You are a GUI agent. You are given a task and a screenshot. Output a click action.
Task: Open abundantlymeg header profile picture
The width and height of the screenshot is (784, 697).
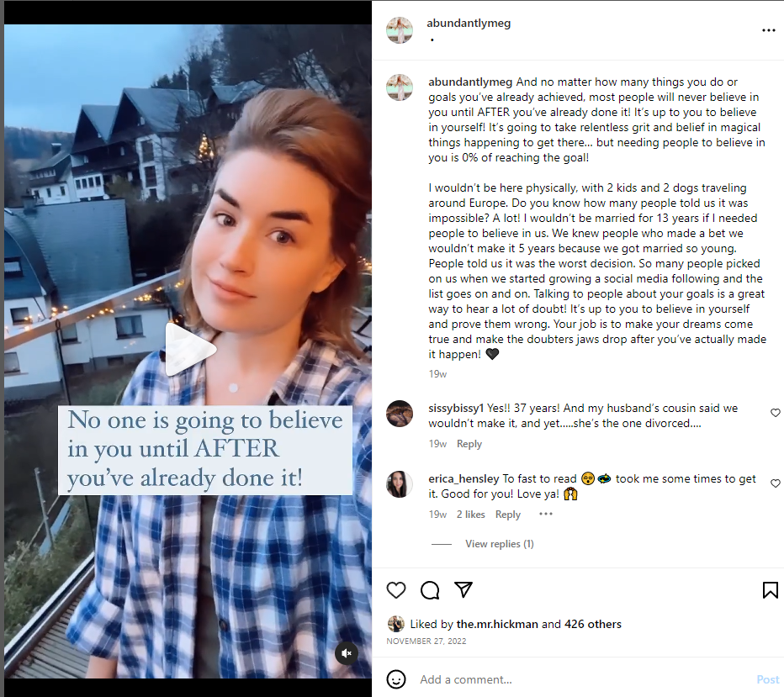pyautogui.click(x=400, y=30)
